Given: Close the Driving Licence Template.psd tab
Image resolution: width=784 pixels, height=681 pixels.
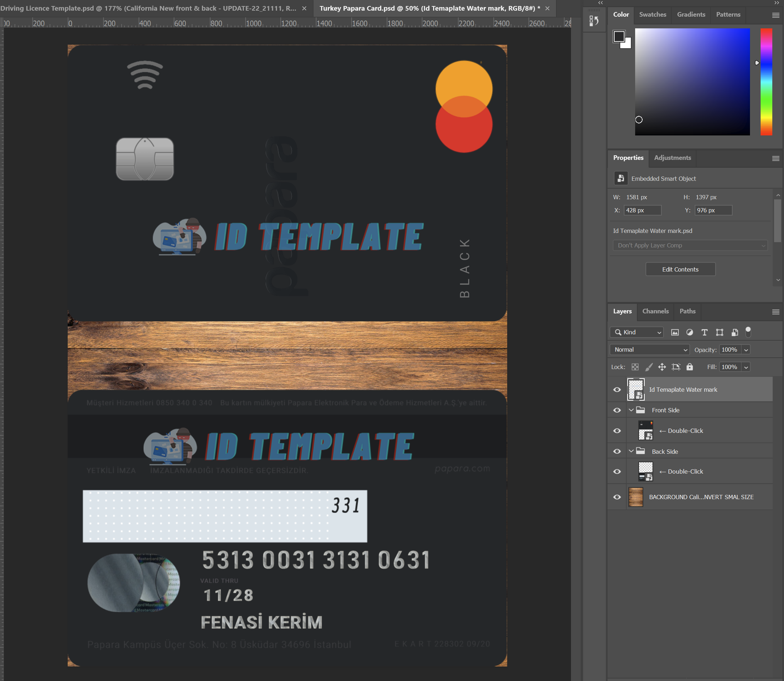Looking at the screenshot, I should [x=304, y=9].
